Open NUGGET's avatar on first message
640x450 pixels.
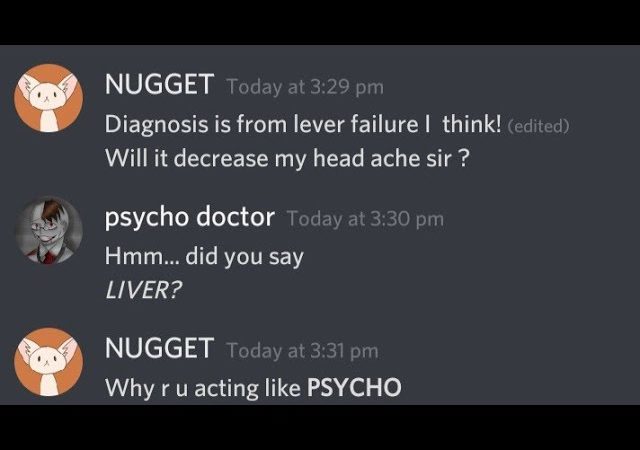49,98
